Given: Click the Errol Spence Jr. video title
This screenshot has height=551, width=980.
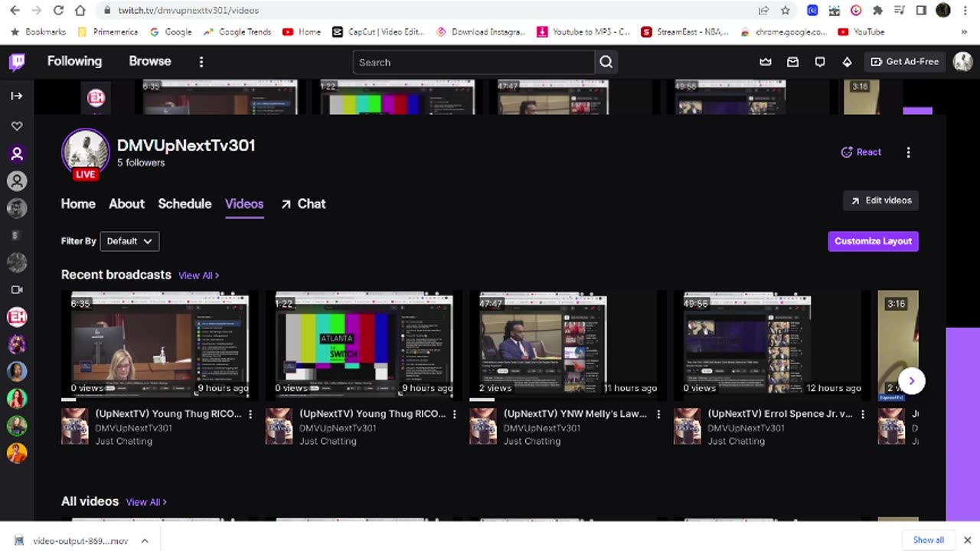Looking at the screenshot, I should [x=779, y=414].
